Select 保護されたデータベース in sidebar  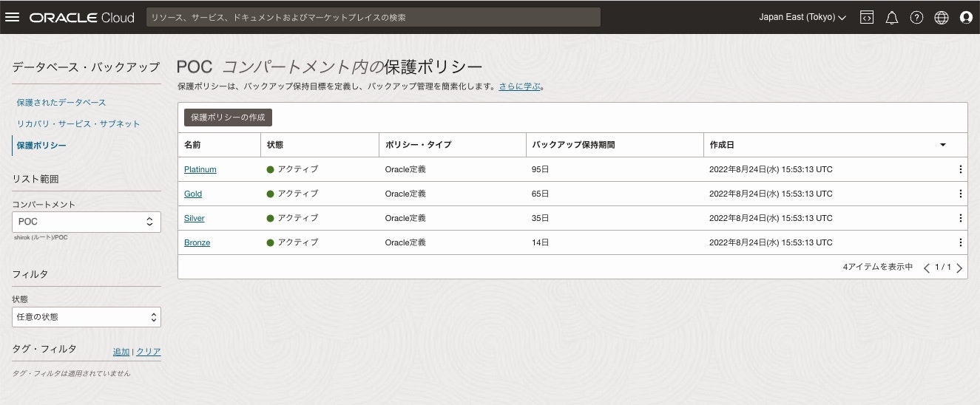tap(61, 102)
